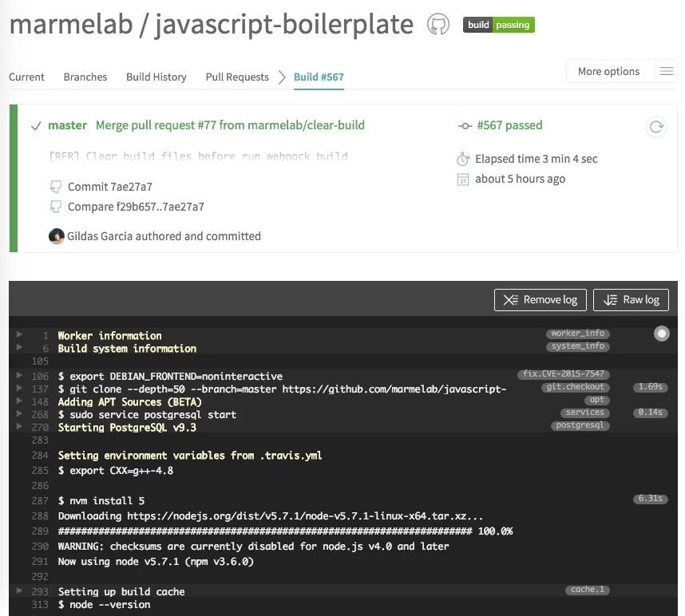This screenshot has height=616, width=685.
Task: Click the green checkmark beside master
Action: [35, 125]
